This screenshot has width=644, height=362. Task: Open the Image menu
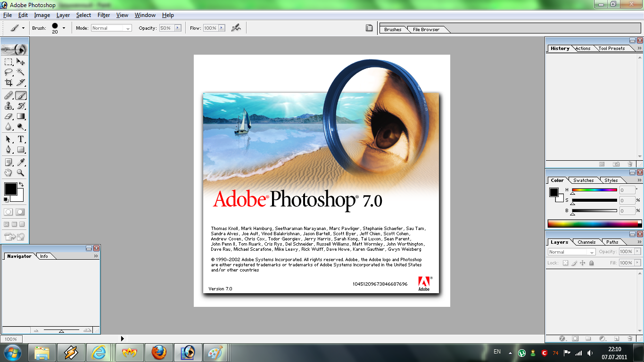click(42, 15)
